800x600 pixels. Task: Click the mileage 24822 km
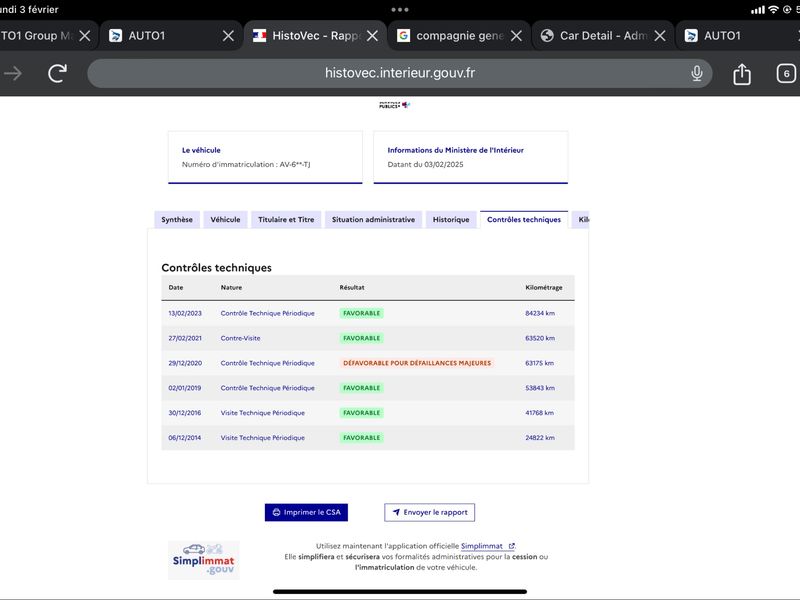click(x=540, y=438)
